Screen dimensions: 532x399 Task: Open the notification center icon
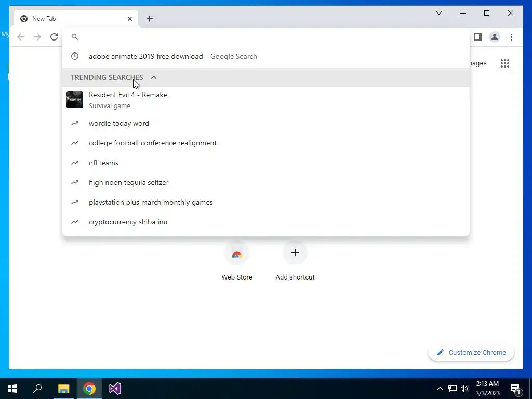(515, 389)
